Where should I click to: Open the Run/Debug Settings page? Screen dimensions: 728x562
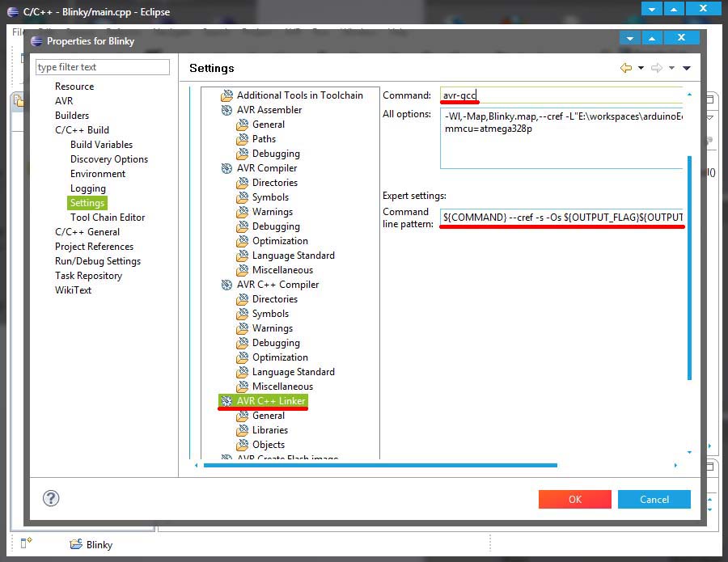(x=98, y=261)
